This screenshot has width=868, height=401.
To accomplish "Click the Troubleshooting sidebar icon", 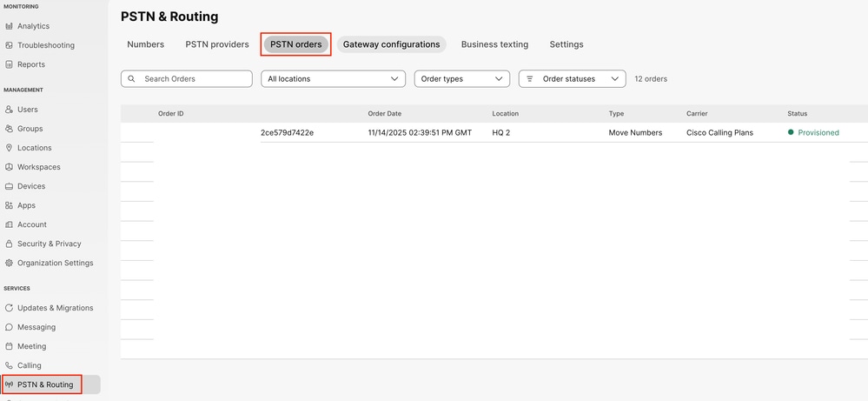I will point(9,45).
